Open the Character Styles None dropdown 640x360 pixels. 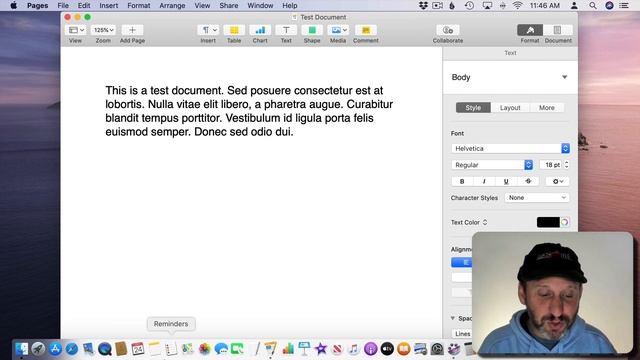click(537, 198)
